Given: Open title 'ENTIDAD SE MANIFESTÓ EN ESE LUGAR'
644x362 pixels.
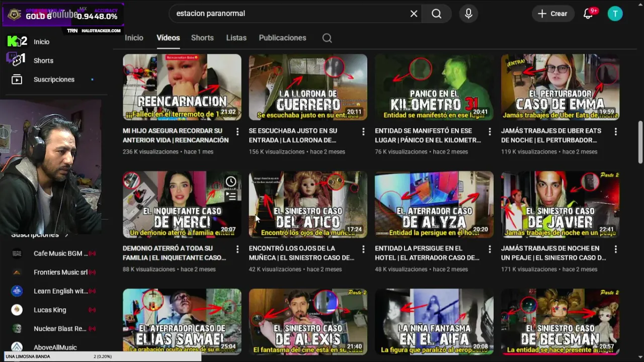Looking at the screenshot, I should point(428,135).
